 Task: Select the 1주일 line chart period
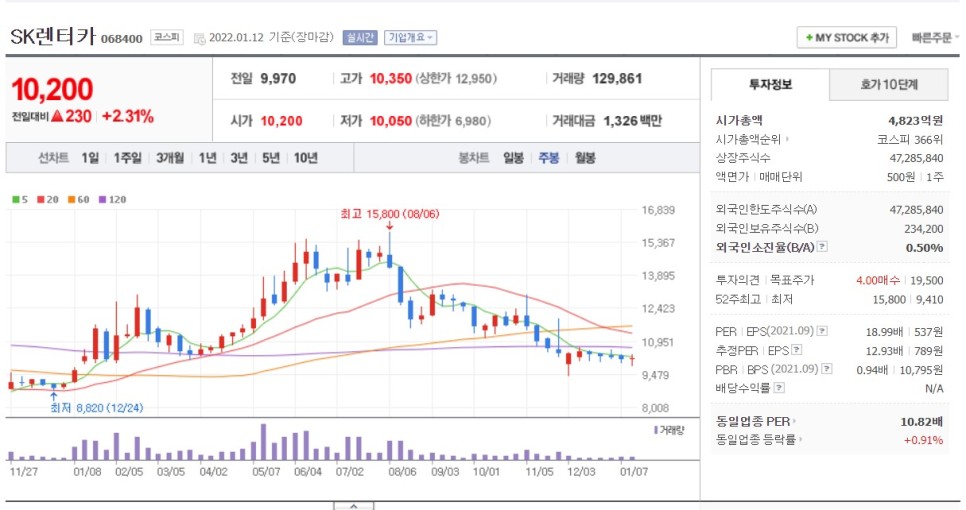tap(128, 158)
